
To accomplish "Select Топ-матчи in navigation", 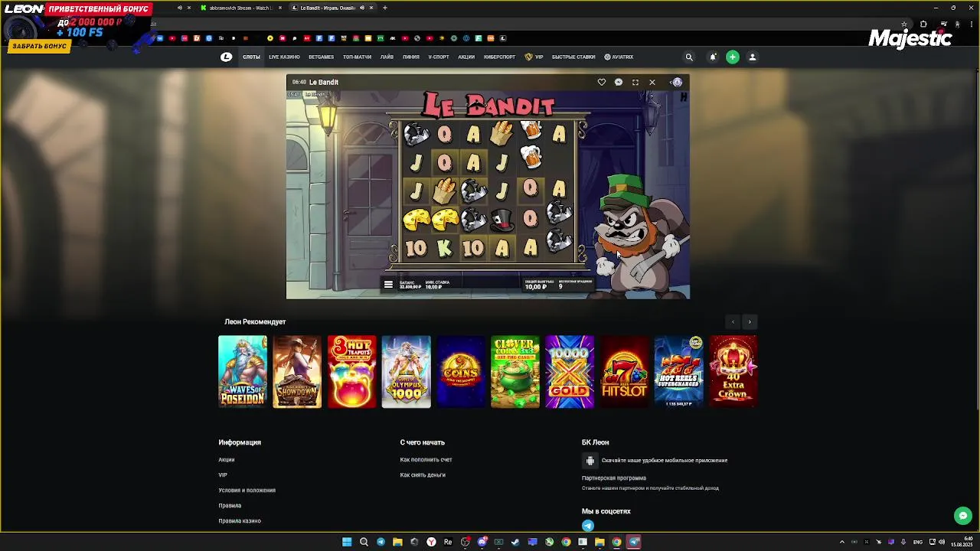I will point(357,57).
